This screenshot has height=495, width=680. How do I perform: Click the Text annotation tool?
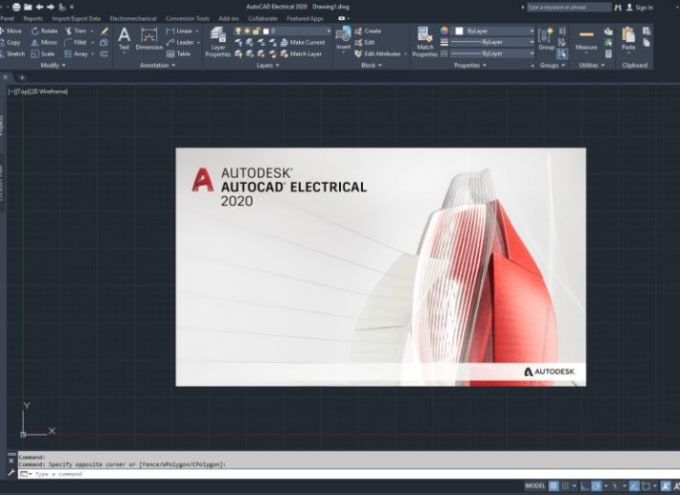coord(124,38)
